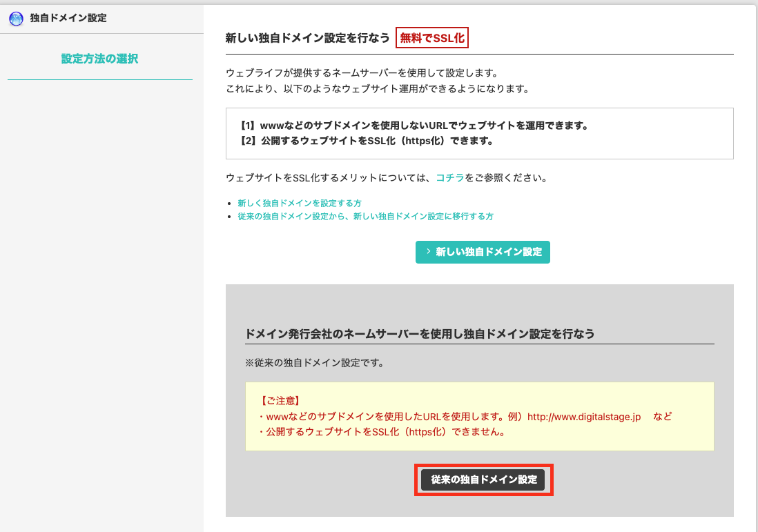
Task: Open link 新しく独自ドメインを設定する方
Action: coord(299,203)
